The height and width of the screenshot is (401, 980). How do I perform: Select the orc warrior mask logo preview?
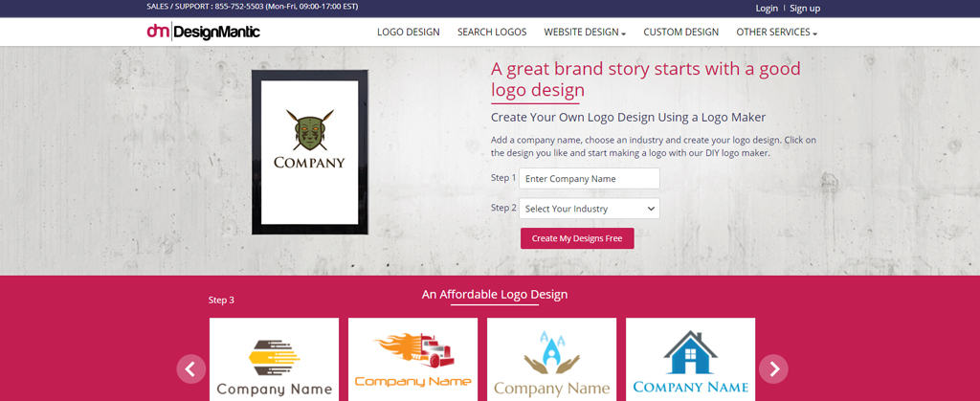[x=309, y=152]
